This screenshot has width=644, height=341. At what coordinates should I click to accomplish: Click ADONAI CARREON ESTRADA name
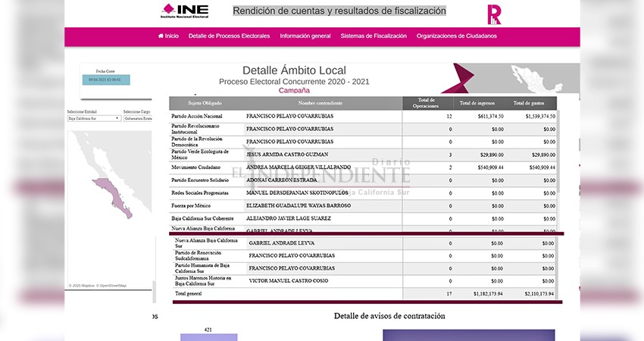[x=281, y=180]
